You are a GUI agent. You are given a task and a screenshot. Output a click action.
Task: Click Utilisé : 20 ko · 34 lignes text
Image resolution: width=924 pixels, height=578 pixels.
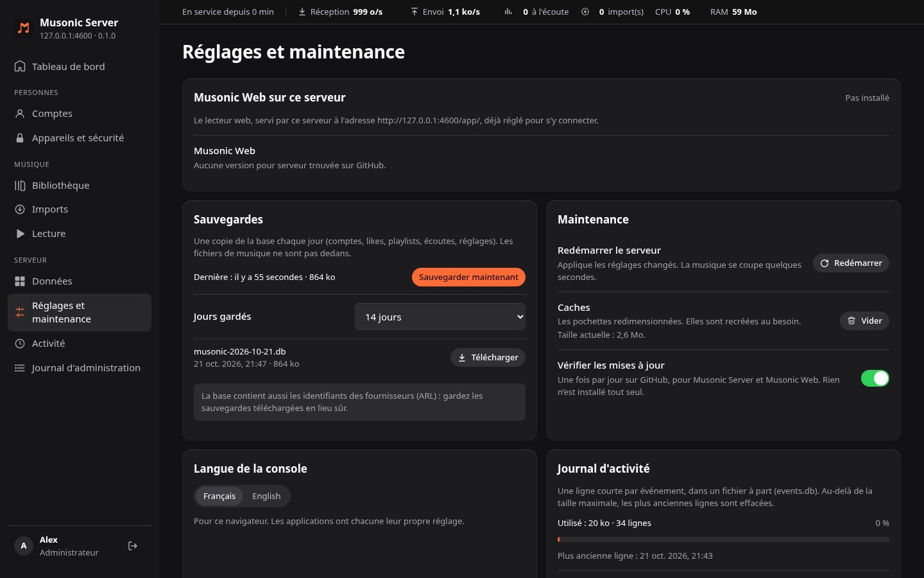[604, 523]
